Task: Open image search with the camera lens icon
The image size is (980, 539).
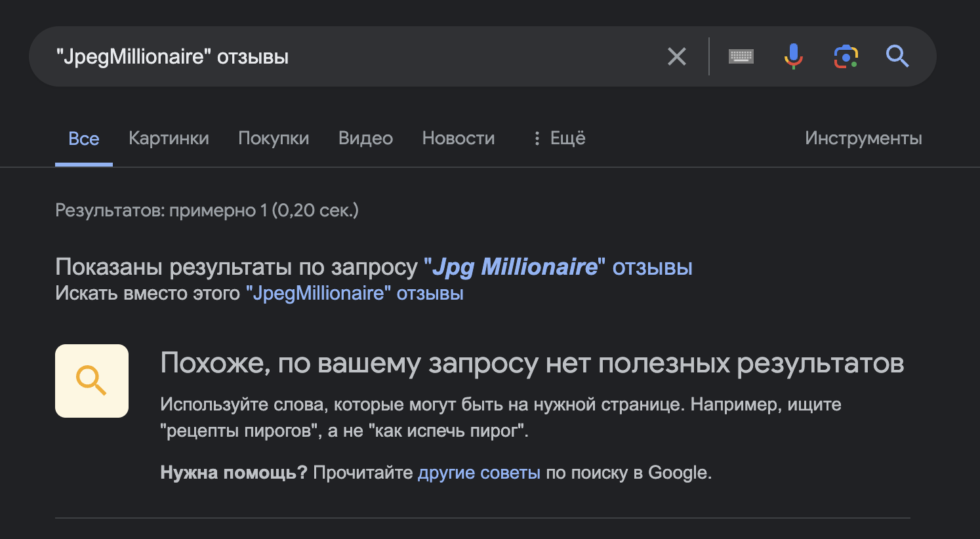Action: point(846,56)
